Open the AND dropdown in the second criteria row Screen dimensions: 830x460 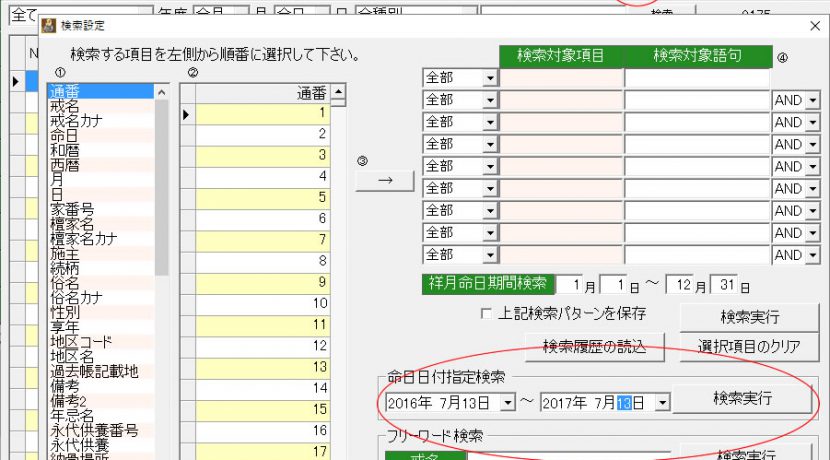pos(813,101)
